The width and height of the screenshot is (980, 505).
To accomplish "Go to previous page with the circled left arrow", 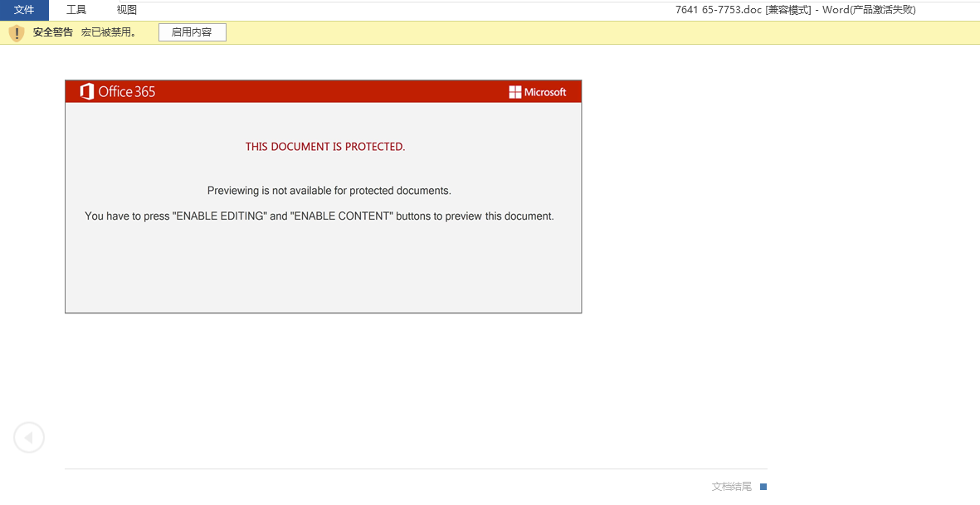I will 29,437.
